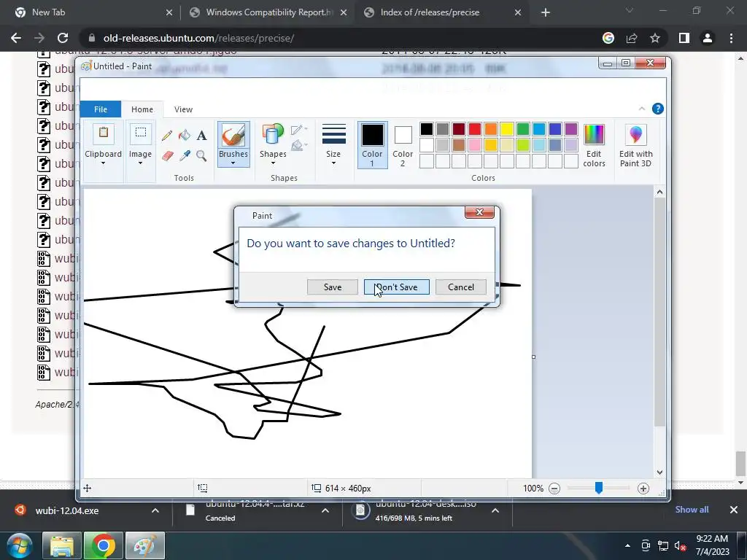
Task: Click the Chrome address bar URL
Action: [198, 38]
